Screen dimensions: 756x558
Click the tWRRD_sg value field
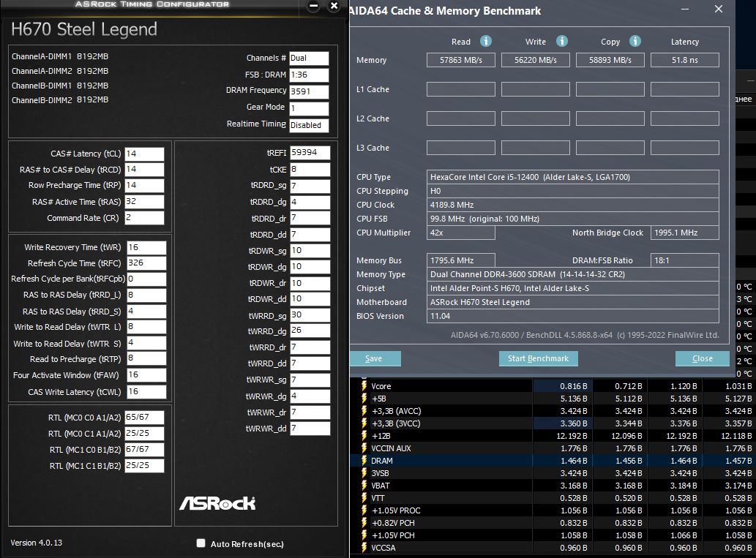(310, 314)
